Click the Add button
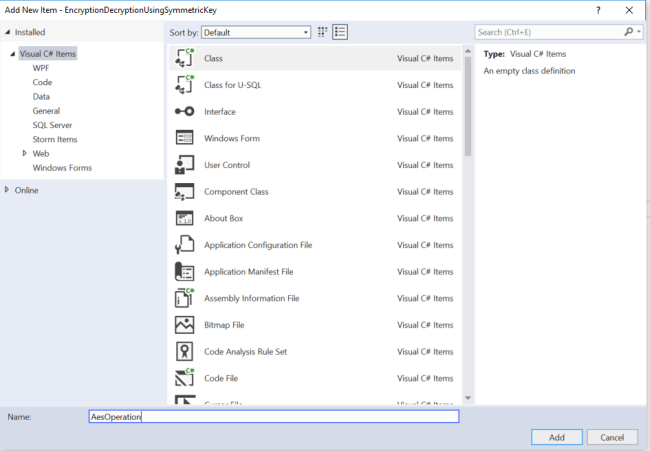Viewport: 650px width, 451px height. 557,437
